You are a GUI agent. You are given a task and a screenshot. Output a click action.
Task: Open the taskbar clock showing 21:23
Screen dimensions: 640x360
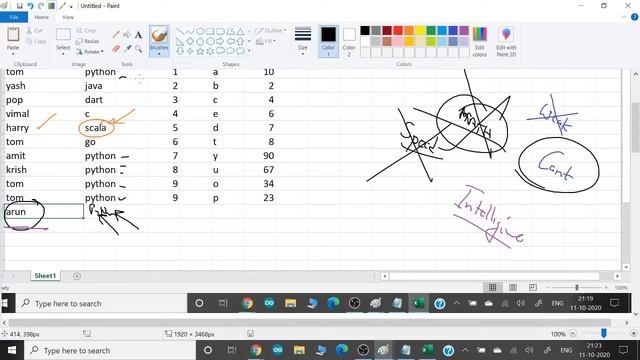(x=594, y=350)
